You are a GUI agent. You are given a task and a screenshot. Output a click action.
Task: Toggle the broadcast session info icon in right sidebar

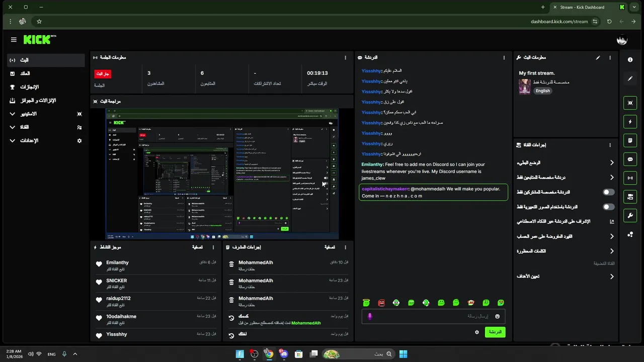click(630, 178)
